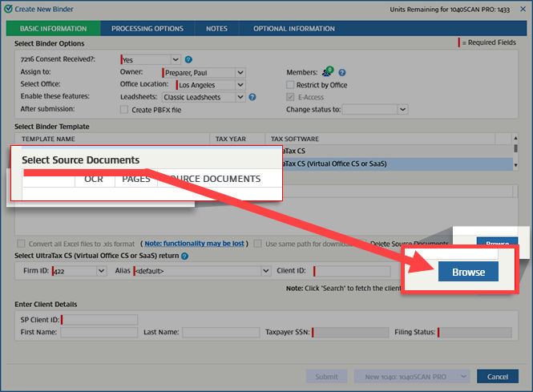
Task: Expand the Firm ID dropdown
Action: point(101,271)
